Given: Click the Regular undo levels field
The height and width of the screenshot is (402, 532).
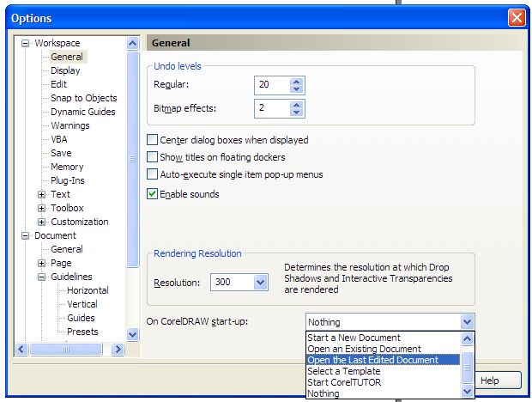Looking at the screenshot, I should (x=273, y=85).
